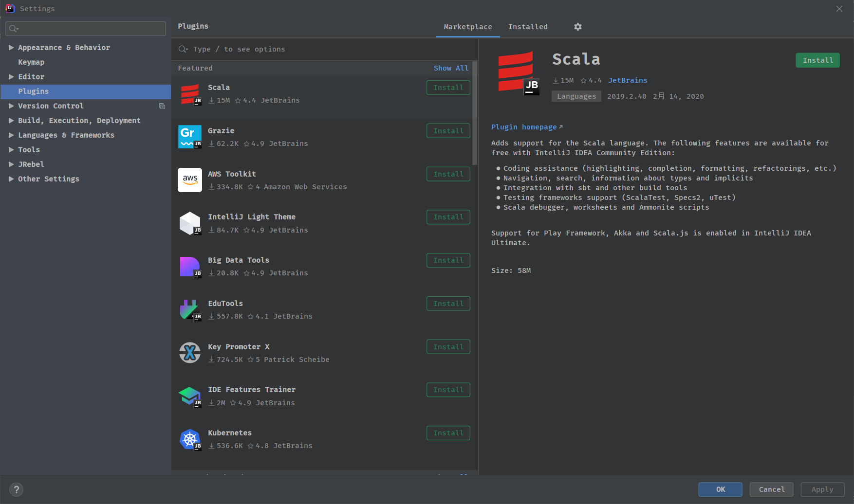
Task: Click the Key Promoter X plugin icon
Action: [x=190, y=353]
